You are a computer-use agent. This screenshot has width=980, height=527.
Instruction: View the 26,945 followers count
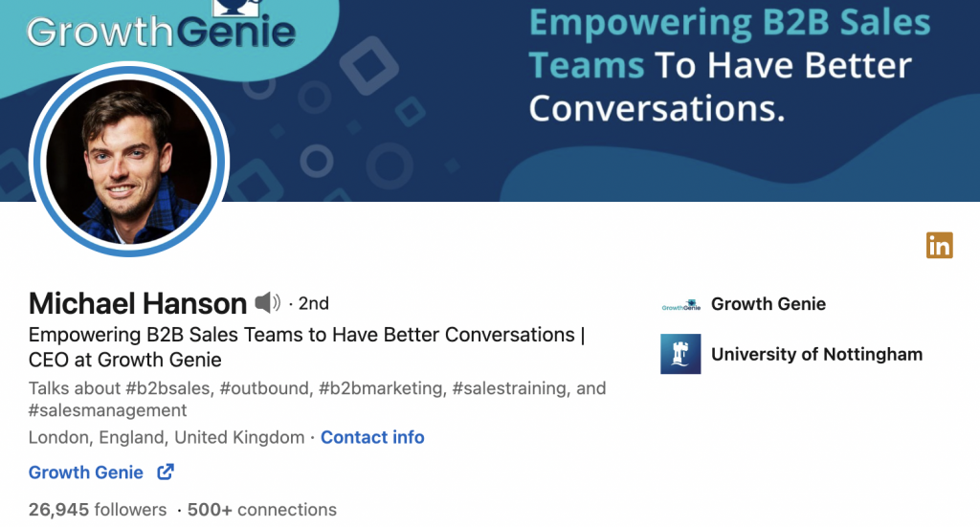[x=98, y=510]
